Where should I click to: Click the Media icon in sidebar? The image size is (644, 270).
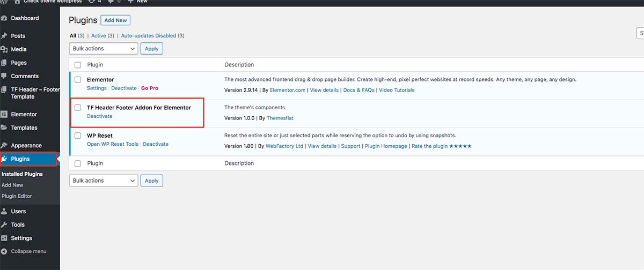click(4, 49)
